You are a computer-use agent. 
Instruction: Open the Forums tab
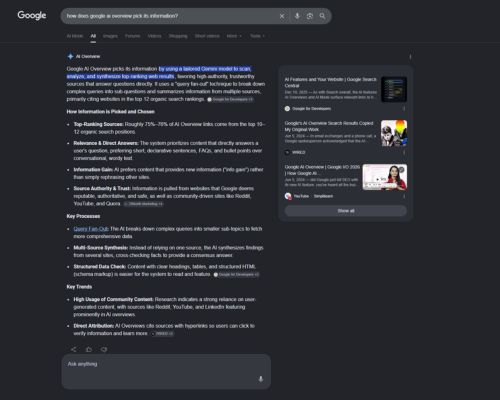133,36
